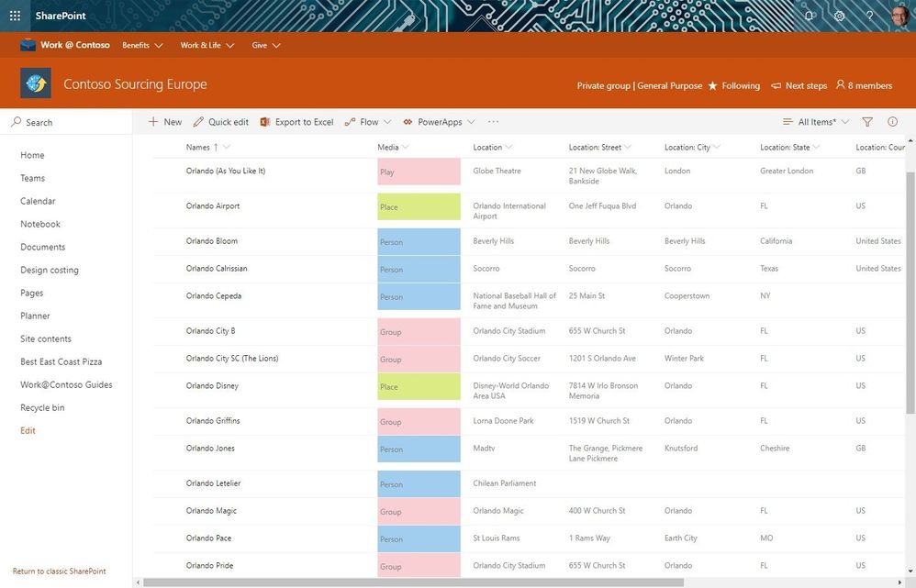916x588 pixels.
Task: Click the pink Group cell for Orlando City B
Action: point(419,332)
